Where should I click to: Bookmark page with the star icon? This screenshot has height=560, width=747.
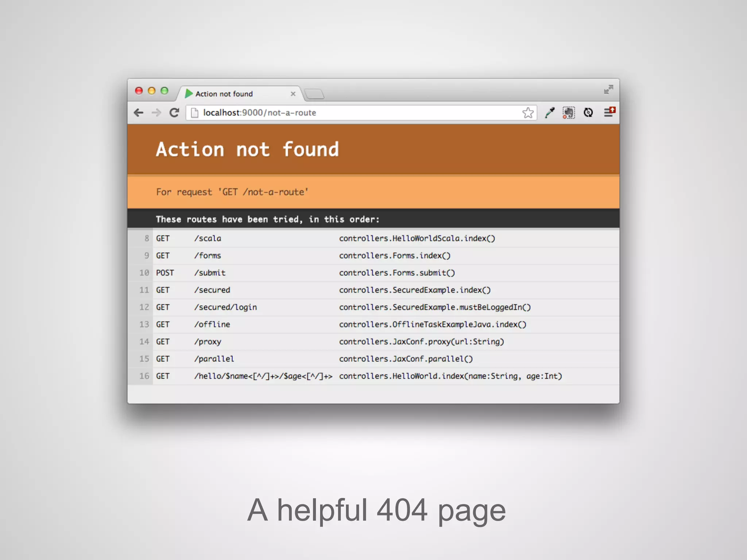pos(528,113)
